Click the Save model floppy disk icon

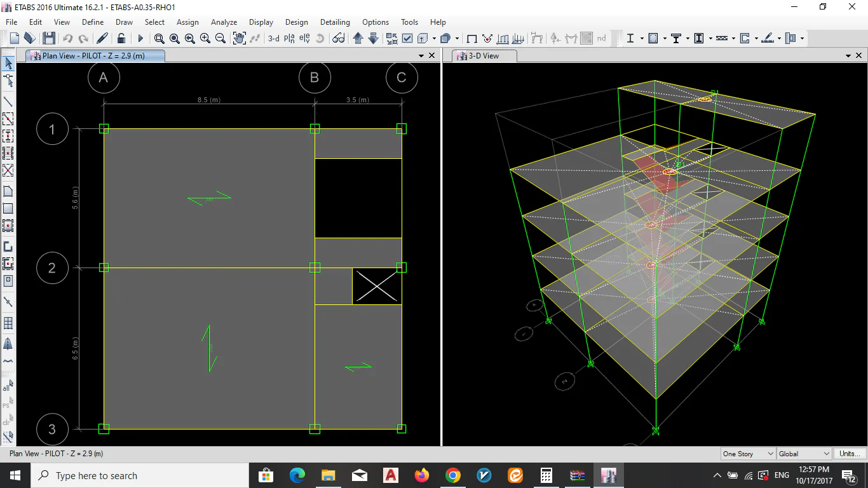coord(49,39)
